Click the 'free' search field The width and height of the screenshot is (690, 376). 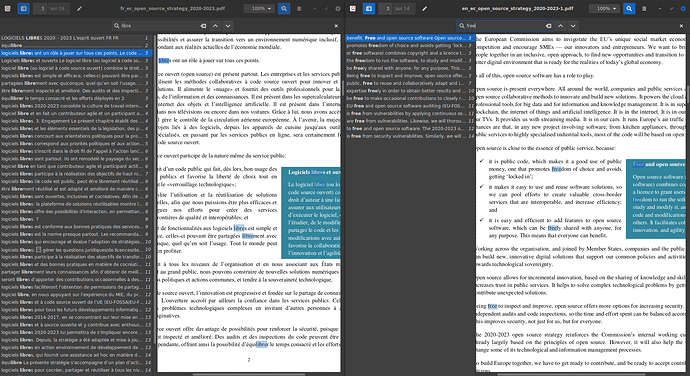pos(504,26)
